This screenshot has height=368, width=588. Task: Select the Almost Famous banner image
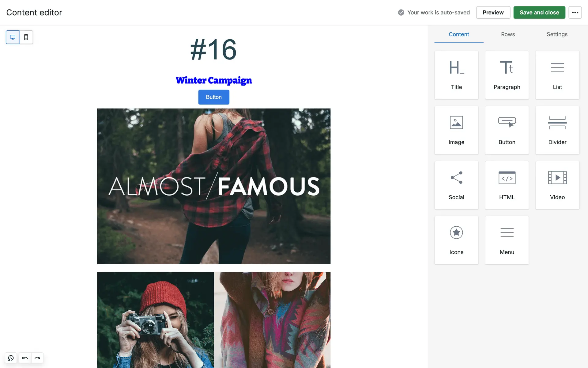coord(214,186)
